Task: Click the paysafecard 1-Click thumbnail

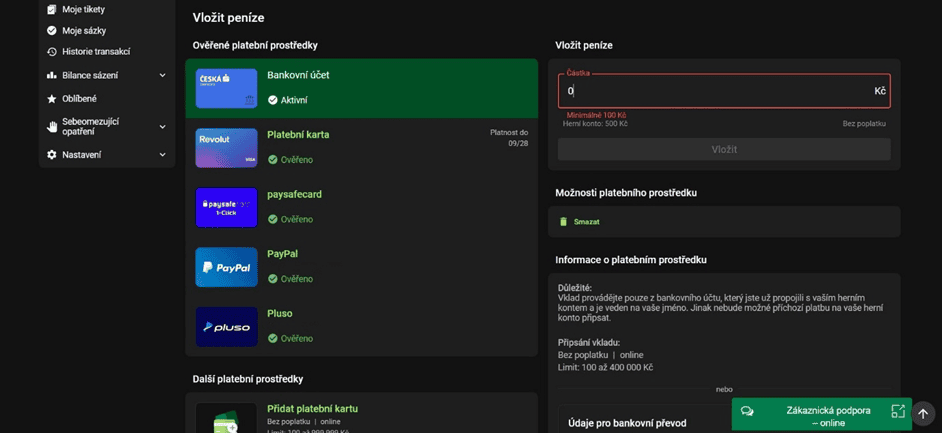Action: (x=226, y=207)
